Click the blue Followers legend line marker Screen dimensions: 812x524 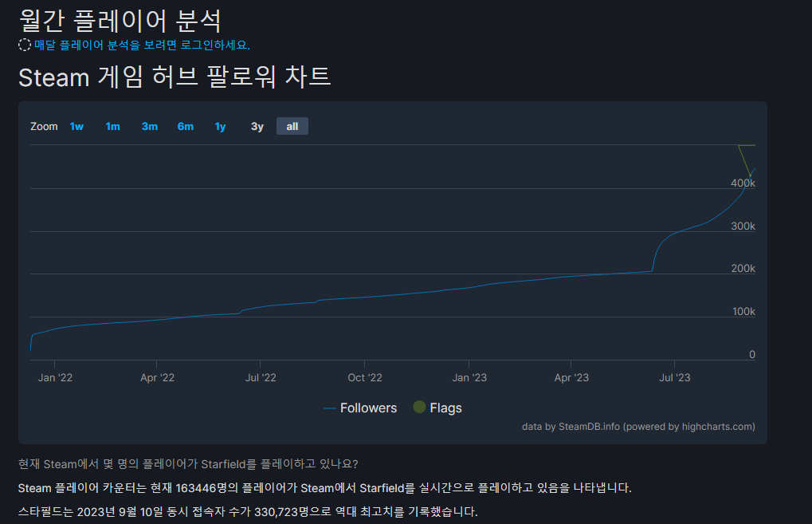point(330,408)
